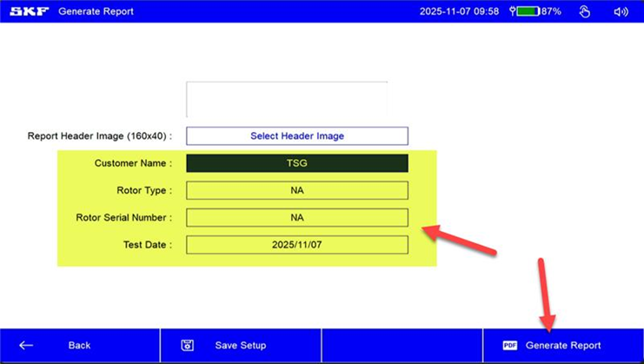Edit the Rotor Serial Number field
Image resolution: width=644 pixels, height=364 pixels.
(296, 217)
